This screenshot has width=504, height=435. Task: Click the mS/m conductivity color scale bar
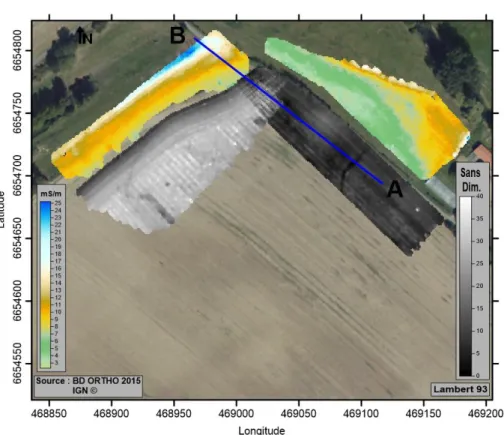(x=45, y=285)
